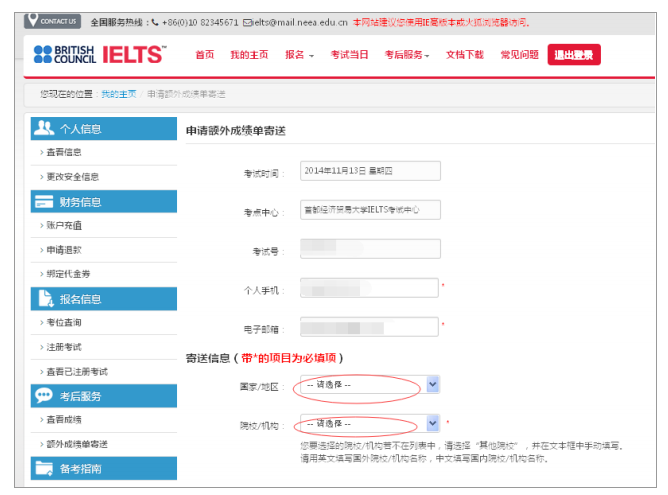Click the Contact Us location badge

coord(53,21)
